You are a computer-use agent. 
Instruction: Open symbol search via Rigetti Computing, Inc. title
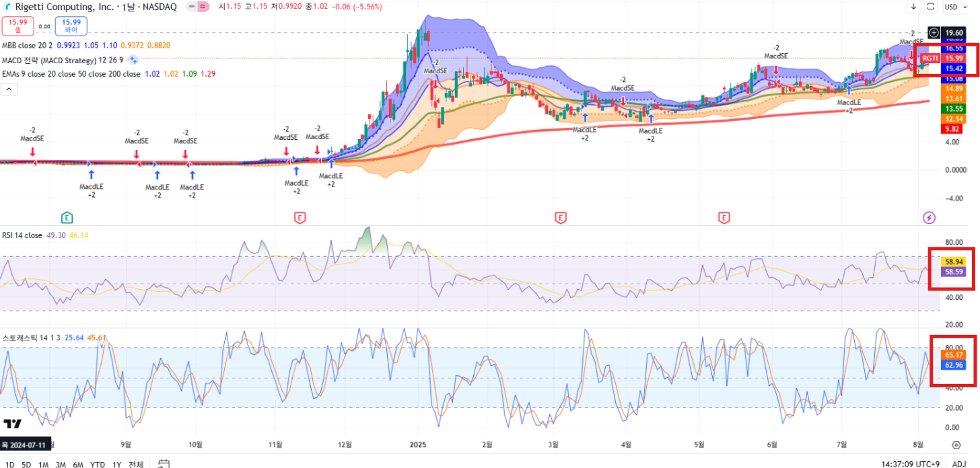[x=65, y=7]
